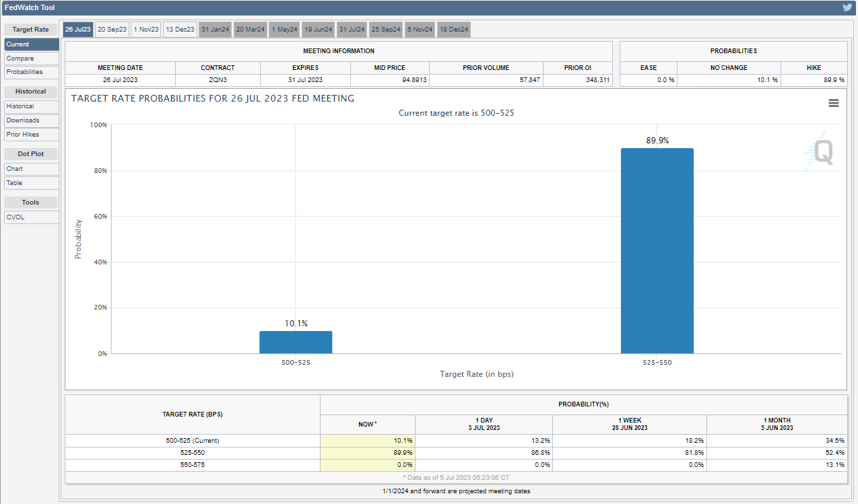Click the 10.1% bar label
This screenshot has height=504, width=858.
[x=296, y=324]
